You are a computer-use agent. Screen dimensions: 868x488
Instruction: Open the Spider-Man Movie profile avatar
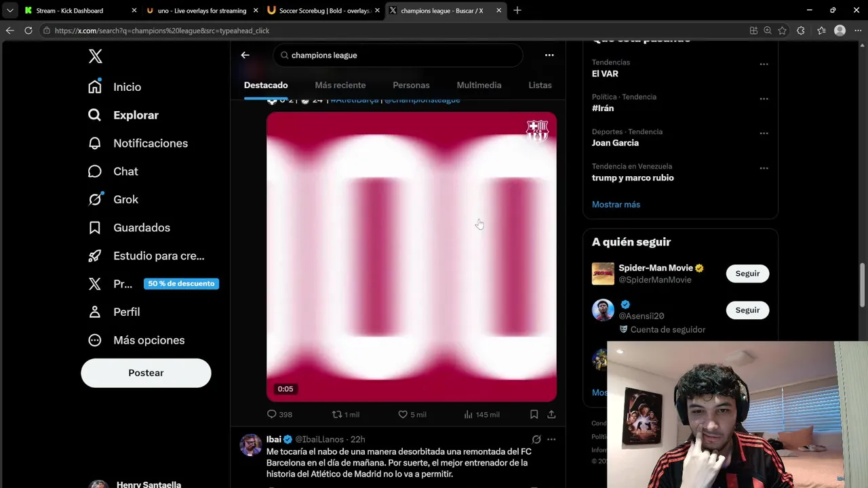pos(603,274)
